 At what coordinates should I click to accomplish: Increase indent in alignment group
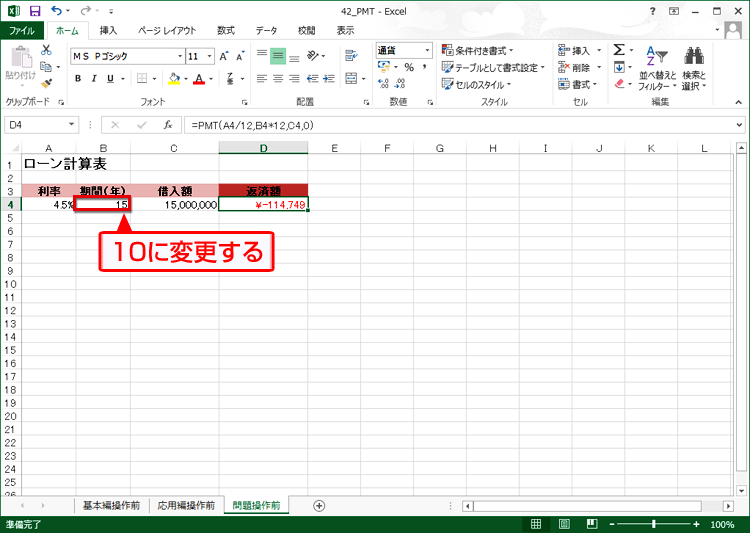(x=329, y=78)
